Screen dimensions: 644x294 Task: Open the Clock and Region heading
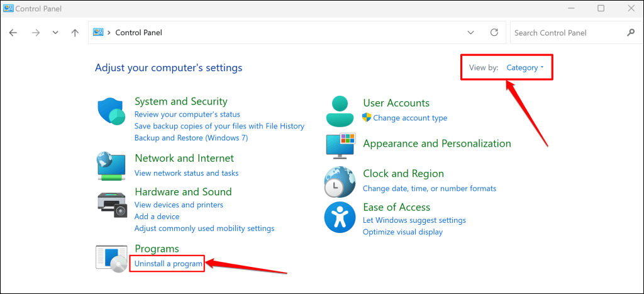(x=403, y=174)
